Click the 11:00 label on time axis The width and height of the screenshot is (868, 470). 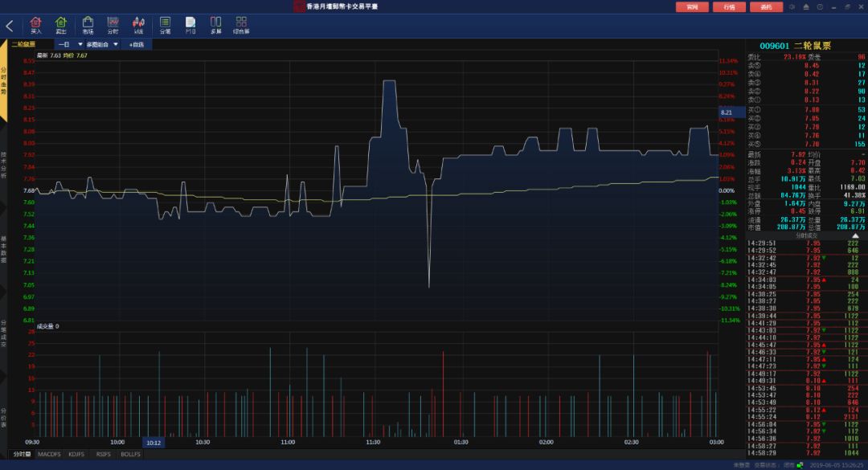point(288,443)
